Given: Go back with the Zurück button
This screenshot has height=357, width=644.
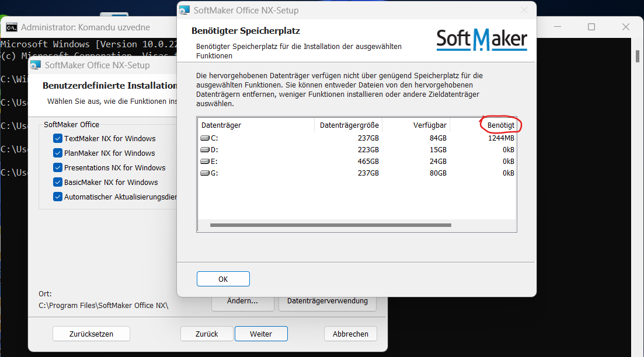Looking at the screenshot, I should (x=207, y=334).
